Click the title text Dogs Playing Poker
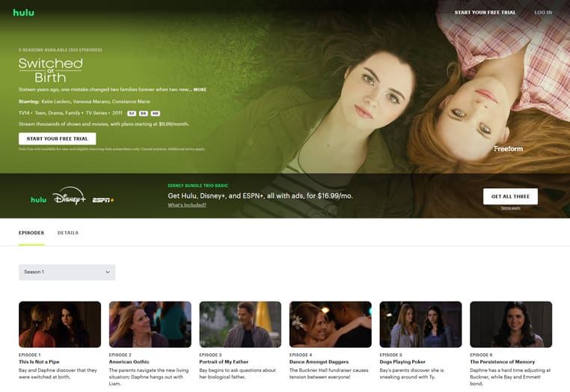The height and width of the screenshot is (392, 570). coord(402,362)
